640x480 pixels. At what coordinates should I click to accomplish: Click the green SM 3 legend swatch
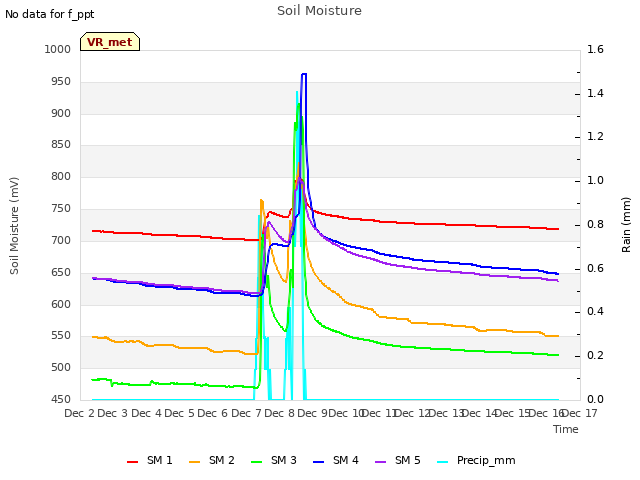tap(257, 462)
